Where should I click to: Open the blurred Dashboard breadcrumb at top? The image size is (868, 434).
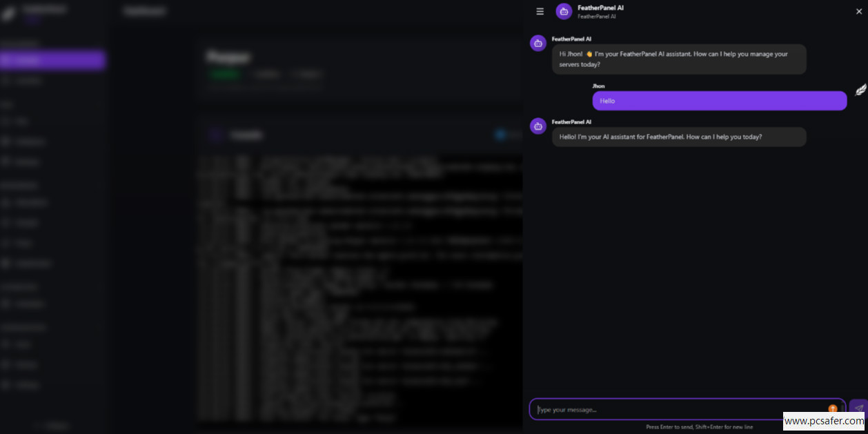(x=145, y=11)
